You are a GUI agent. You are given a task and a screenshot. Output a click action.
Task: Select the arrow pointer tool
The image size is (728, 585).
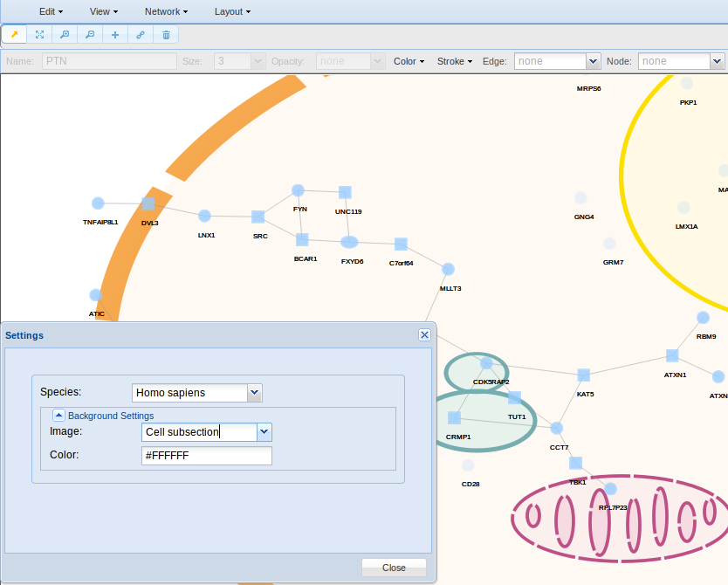coord(15,35)
